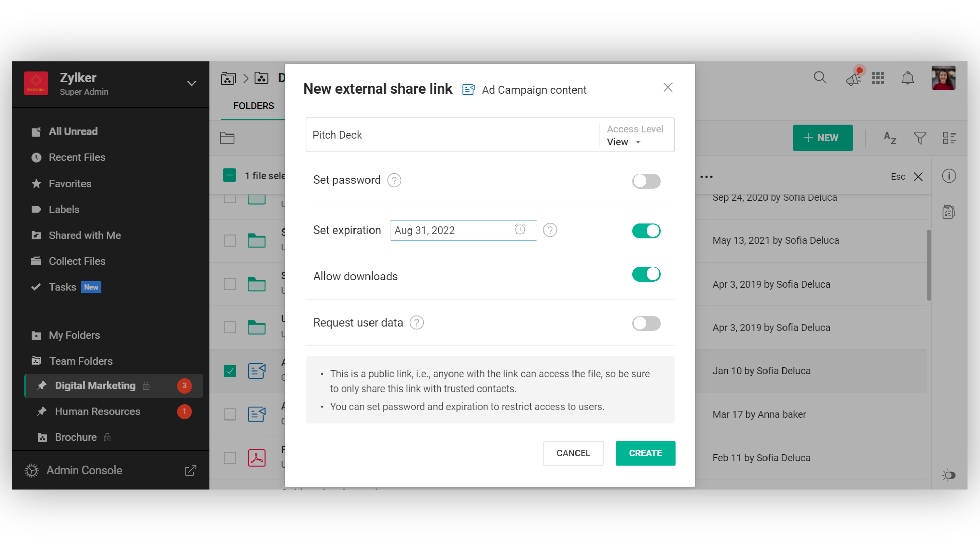
Task: Click inside the Pitch Deck name field
Action: pyautogui.click(x=419, y=135)
